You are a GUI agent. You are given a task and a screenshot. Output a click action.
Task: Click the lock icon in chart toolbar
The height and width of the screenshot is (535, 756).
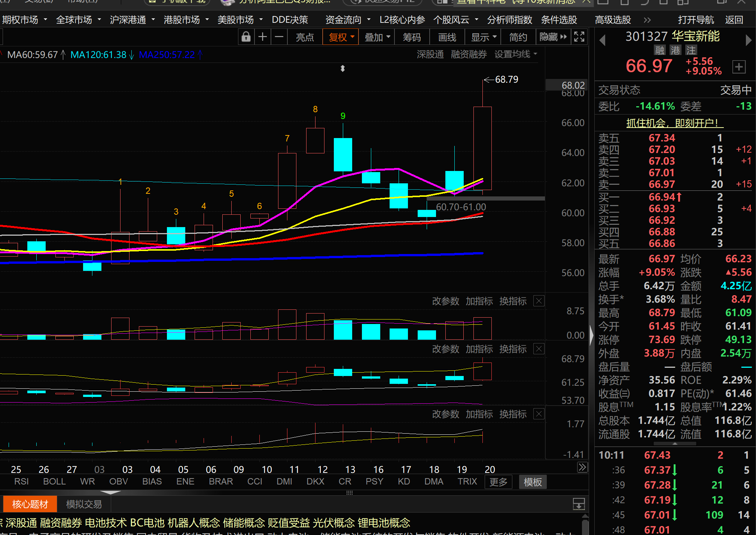(x=246, y=37)
